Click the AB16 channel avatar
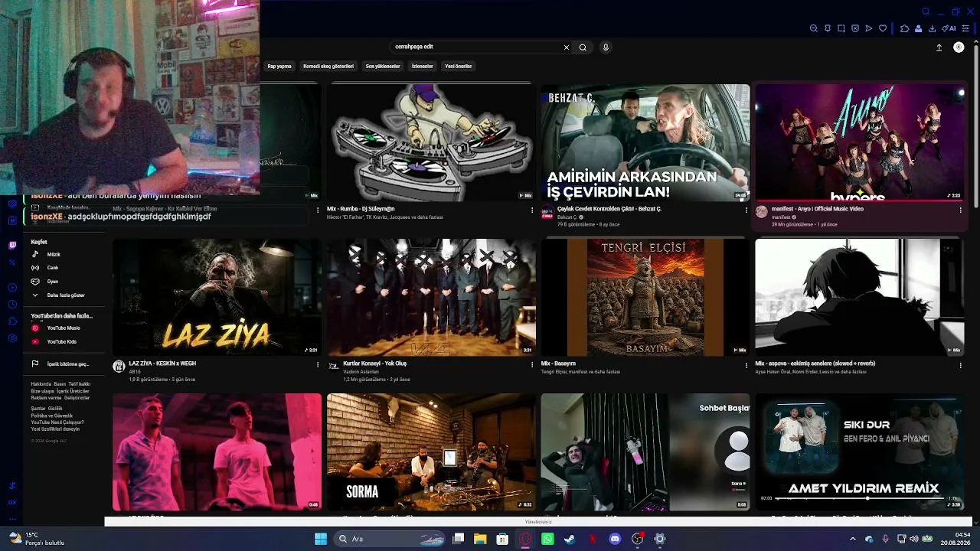Screen dimensions: 980x551 click(x=119, y=367)
